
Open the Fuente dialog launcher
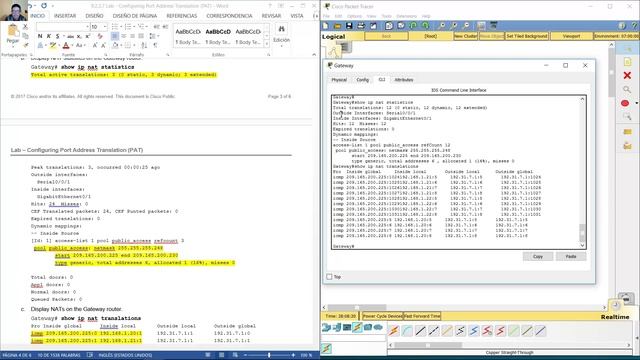point(106,55)
